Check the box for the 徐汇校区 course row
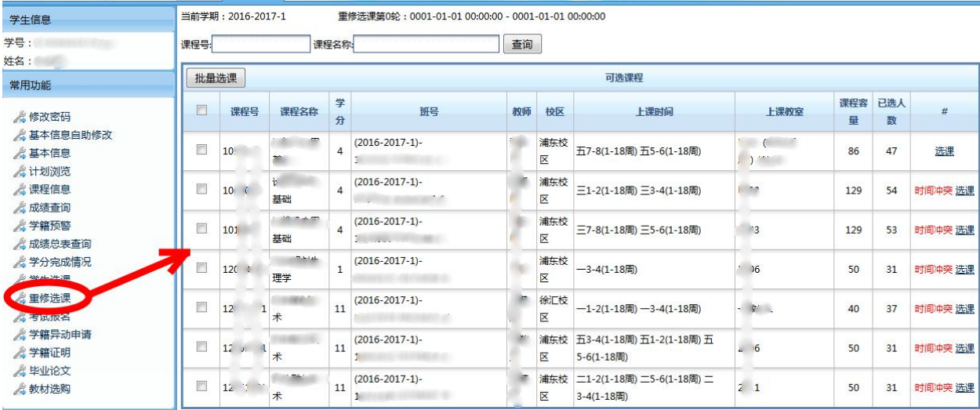Viewport: 980px width, 410px height. 201,307
